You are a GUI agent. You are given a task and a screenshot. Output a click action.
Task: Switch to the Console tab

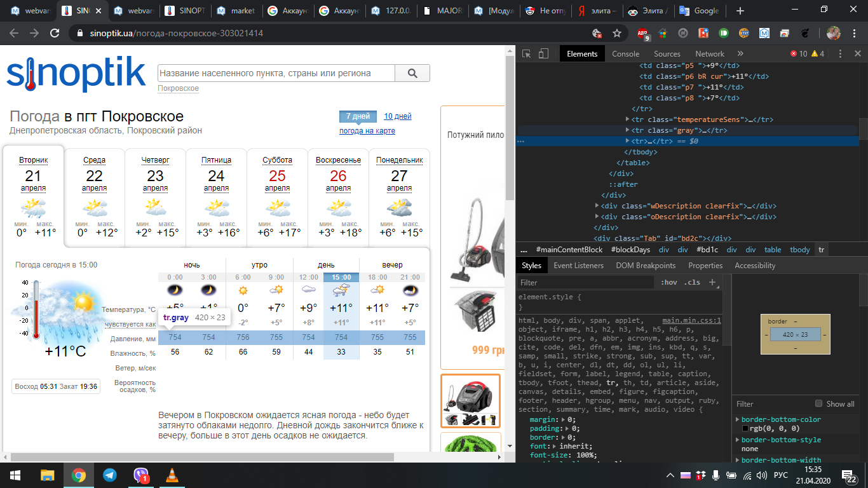[x=625, y=54]
